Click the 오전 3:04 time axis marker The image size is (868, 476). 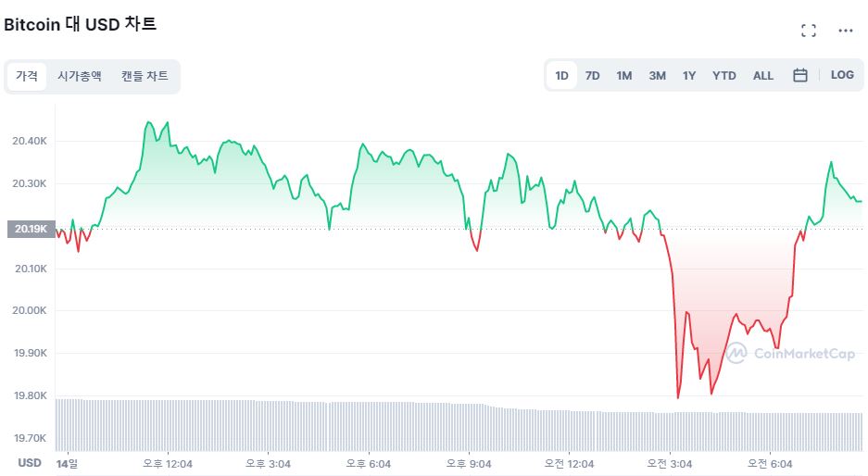(670, 463)
